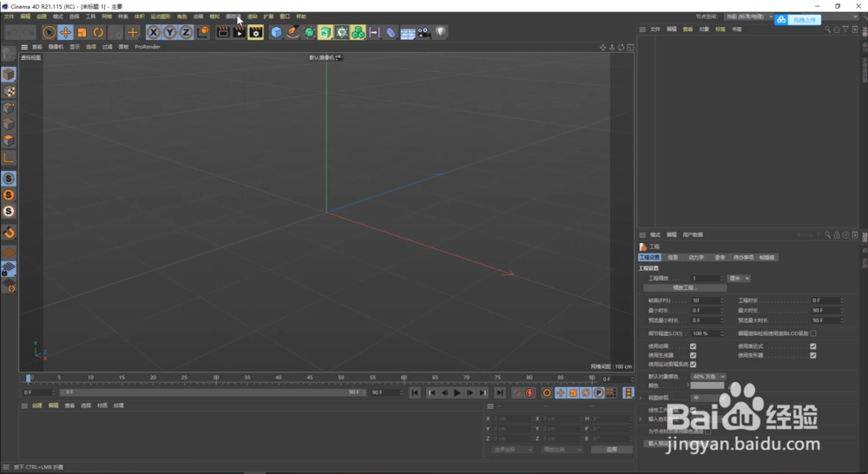Click the Undo arrow icon
This screenshot has height=474, width=868.
click(x=13, y=33)
